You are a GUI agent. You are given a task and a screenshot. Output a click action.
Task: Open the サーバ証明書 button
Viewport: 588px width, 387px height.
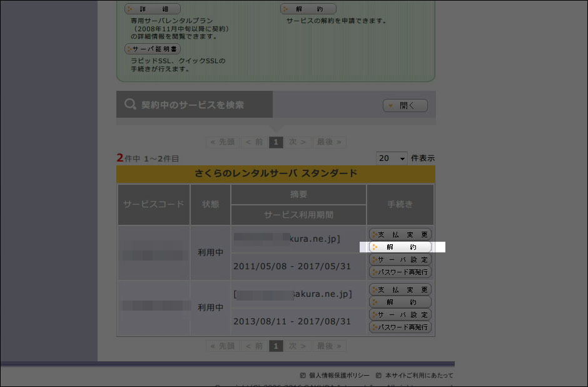pos(152,49)
